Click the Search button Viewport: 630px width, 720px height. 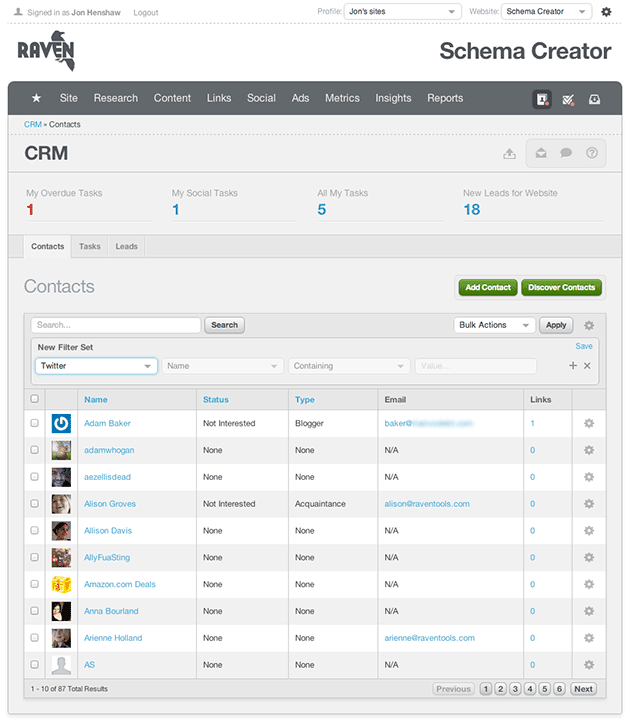(224, 325)
